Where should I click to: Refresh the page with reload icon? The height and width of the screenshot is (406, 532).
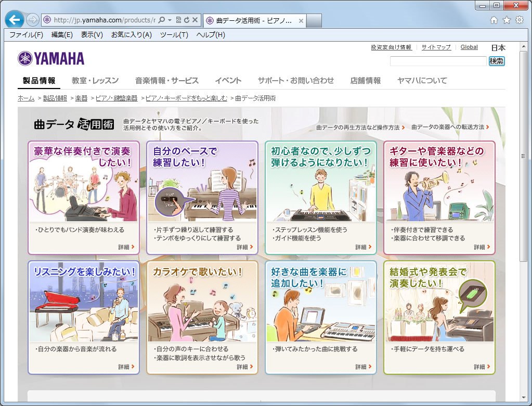tap(186, 20)
